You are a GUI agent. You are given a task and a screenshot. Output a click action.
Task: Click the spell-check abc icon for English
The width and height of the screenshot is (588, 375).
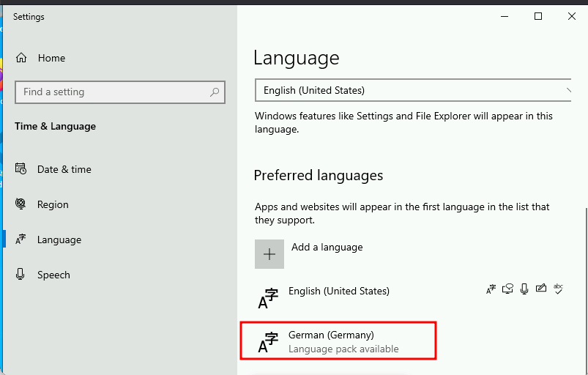pyautogui.click(x=558, y=289)
